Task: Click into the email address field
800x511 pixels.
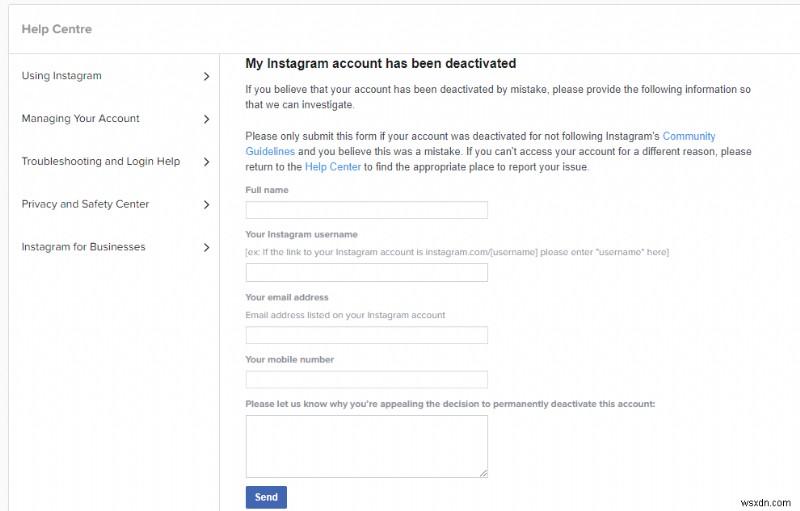Action: [366, 335]
